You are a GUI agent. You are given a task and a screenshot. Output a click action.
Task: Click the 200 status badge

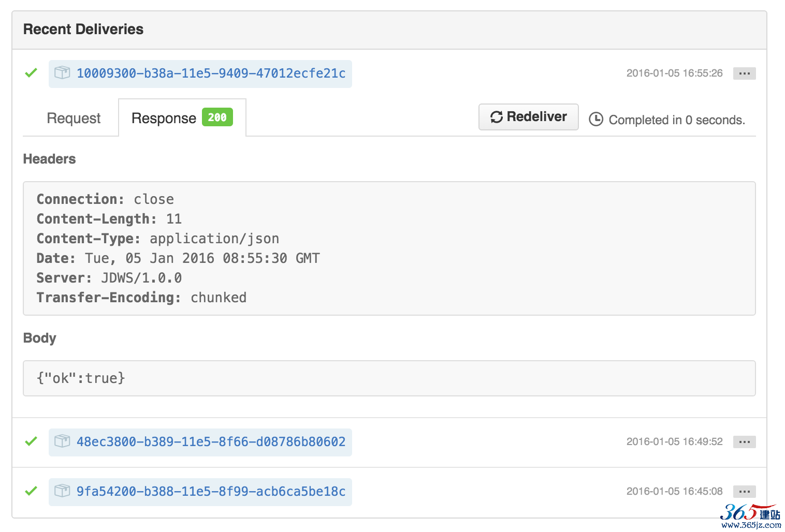[217, 117]
